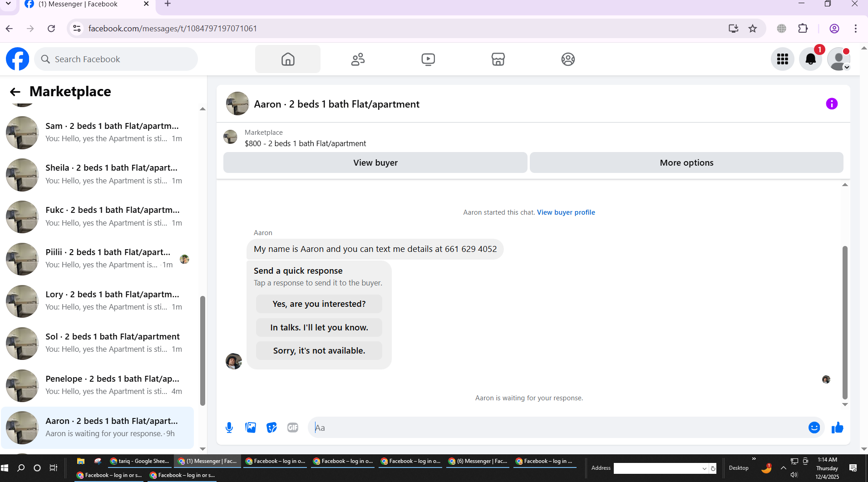Image resolution: width=868 pixels, height=482 pixels.
Task: Click Aaron's phone number message bubble
Action: click(x=375, y=249)
